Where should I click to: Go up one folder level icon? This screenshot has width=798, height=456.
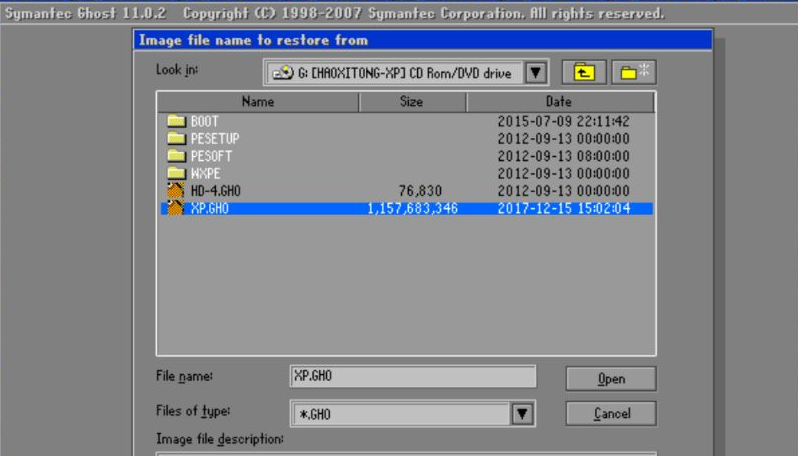pyautogui.click(x=584, y=72)
